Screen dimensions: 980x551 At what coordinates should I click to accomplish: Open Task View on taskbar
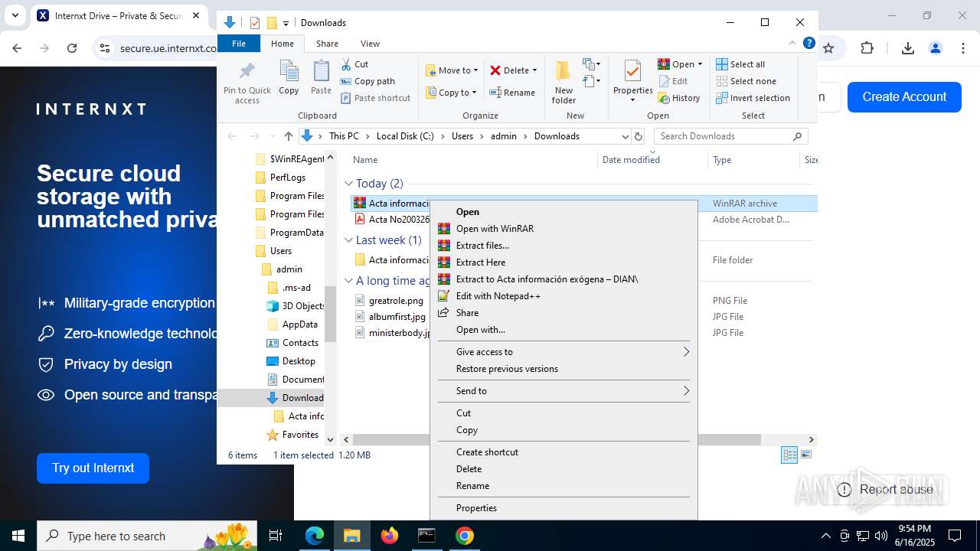click(x=276, y=536)
